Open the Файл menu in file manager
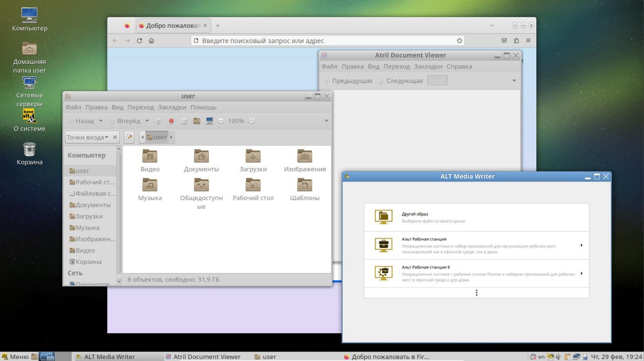 [x=73, y=107]
